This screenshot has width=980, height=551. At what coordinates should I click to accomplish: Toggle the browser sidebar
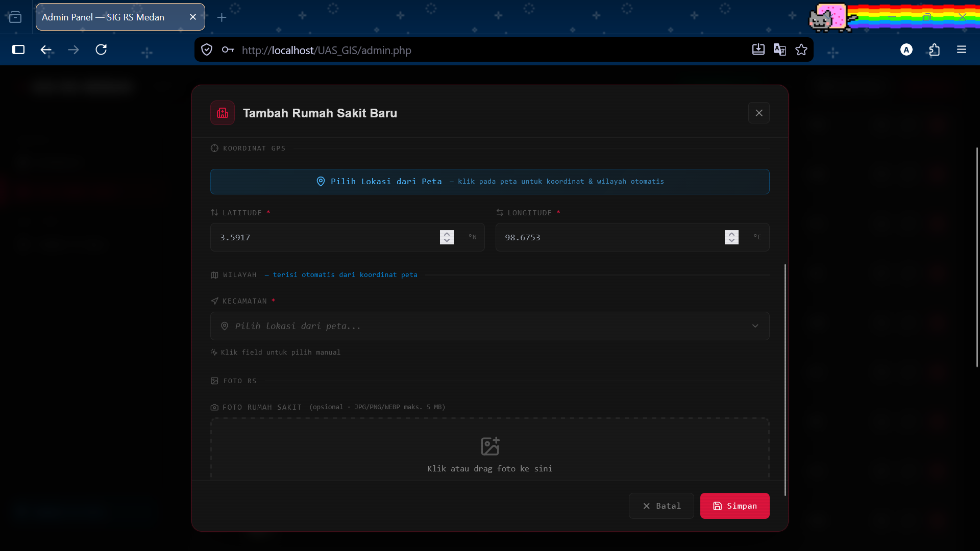click(18, 50)
